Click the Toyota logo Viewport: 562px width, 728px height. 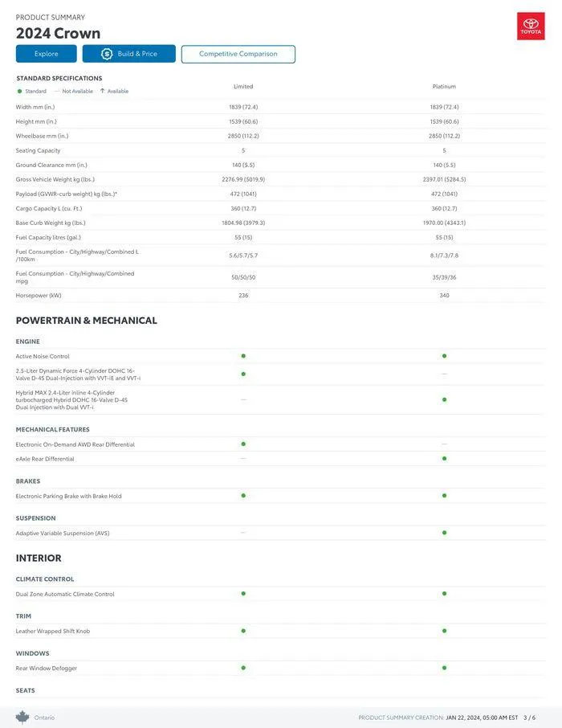(x=531, y=27)
